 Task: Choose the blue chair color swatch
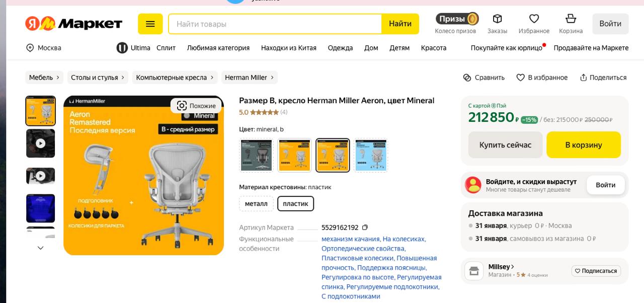click(371, 156)
